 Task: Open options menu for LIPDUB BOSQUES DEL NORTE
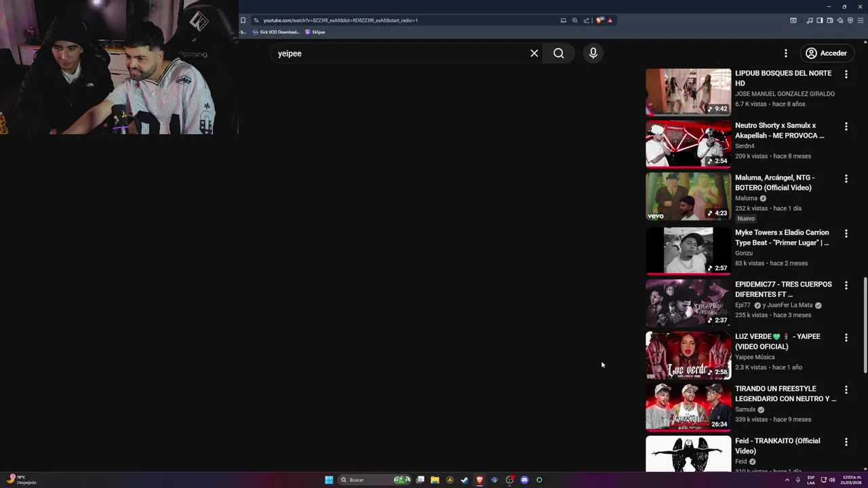pyautogui.click(x=846, y=74)
